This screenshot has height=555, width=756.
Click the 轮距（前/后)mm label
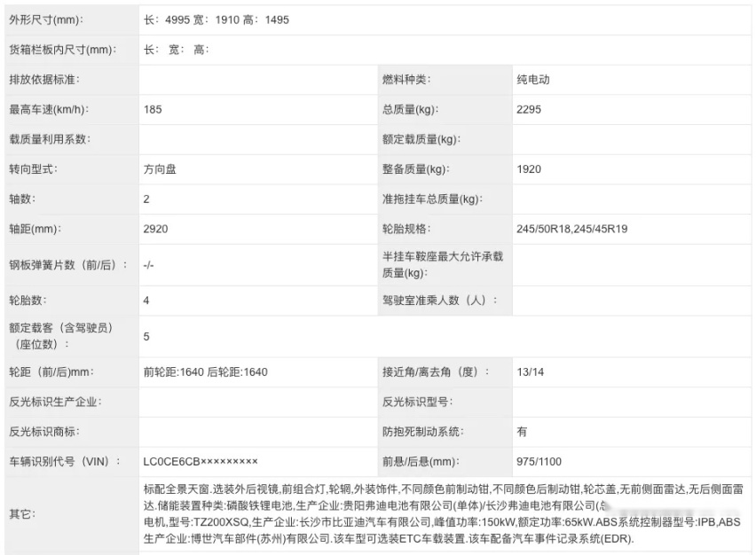[51, 372]
